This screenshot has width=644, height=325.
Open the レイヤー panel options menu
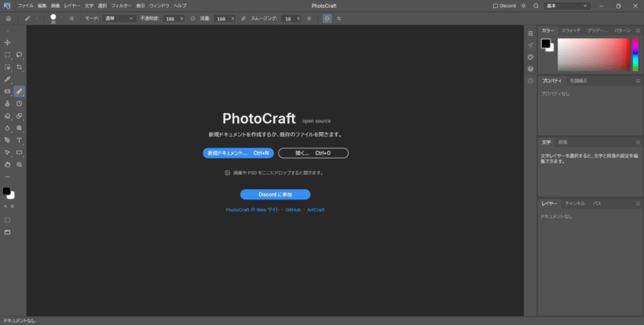(x=638, y=203)
